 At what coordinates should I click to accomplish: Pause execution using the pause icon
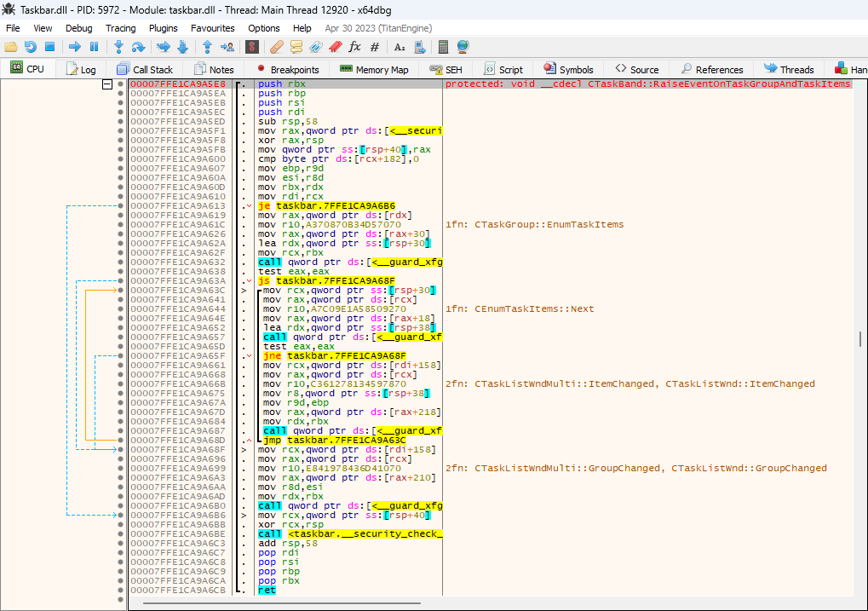pyautogui.click(x=94, y=47)
